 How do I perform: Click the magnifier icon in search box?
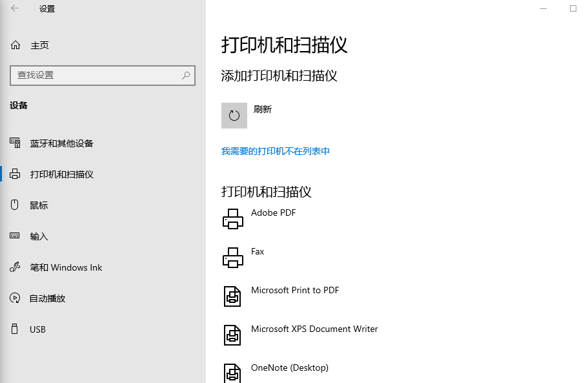[186, 76]
